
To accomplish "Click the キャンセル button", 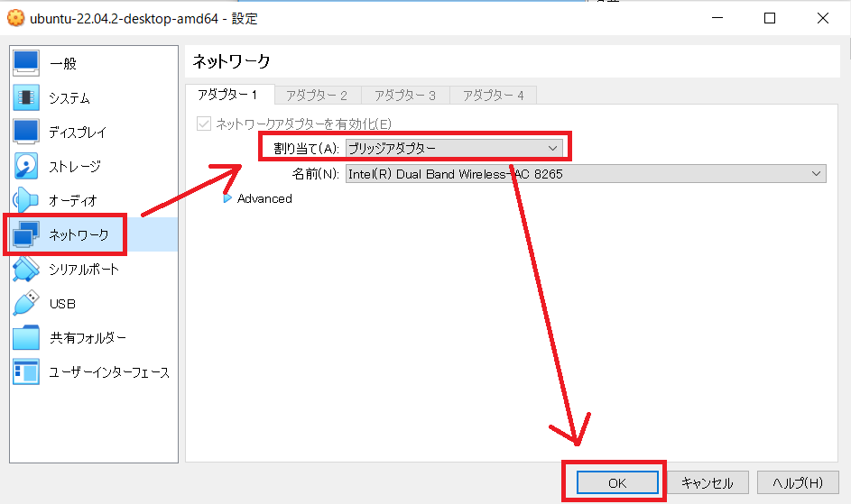I will click(x=708, y=483).
